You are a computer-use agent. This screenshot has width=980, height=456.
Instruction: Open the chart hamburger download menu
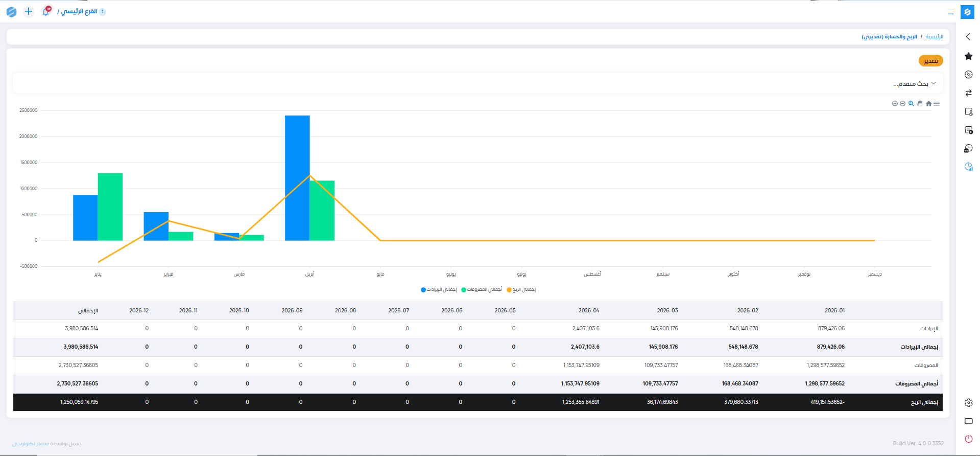pos(937,104)
